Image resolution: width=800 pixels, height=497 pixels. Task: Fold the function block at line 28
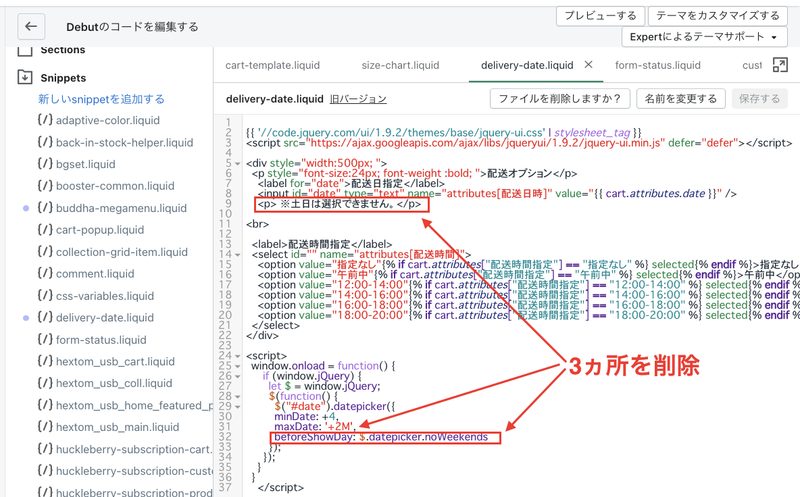[238, 396]
